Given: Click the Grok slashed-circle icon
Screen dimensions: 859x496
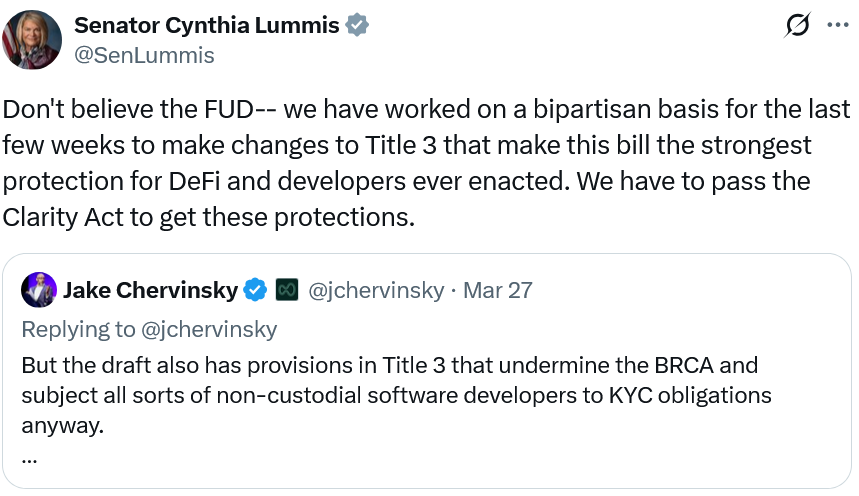Looking at the screenshot, I should click(797, 25).
